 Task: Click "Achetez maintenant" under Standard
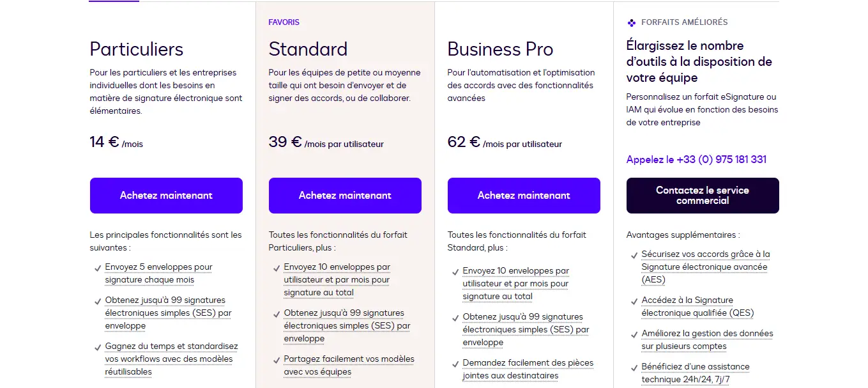point(345,196)
